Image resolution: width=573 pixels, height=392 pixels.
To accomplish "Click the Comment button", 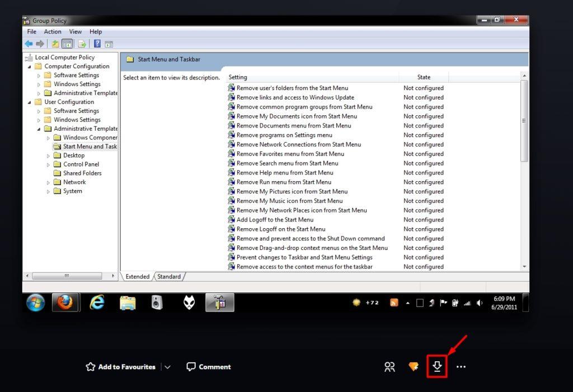I will [209, 367].
